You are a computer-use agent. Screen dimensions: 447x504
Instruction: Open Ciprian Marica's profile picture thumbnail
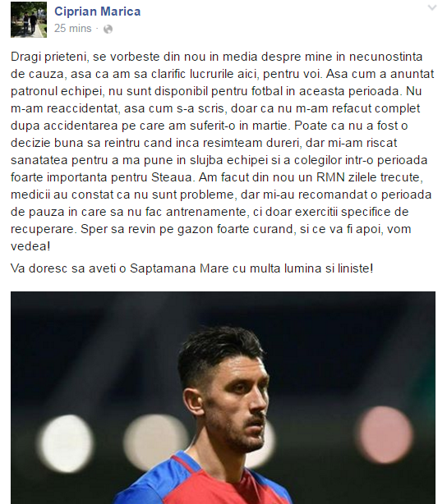pos(29,20)
